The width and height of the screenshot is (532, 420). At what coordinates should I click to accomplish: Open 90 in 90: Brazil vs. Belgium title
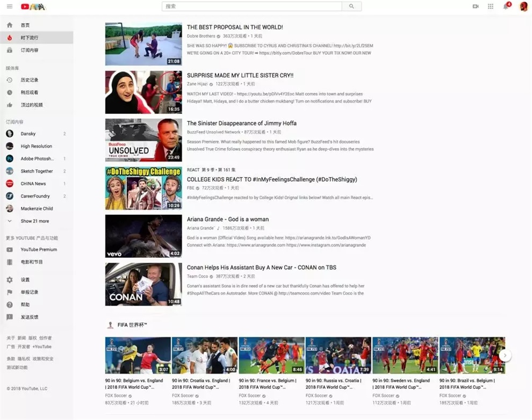click(468, 383)
